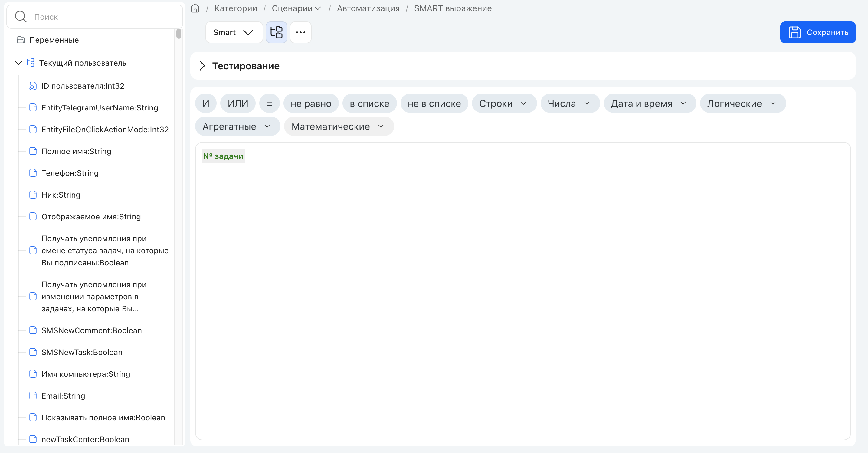Image resolution: width=868 pixels, height=453 pixels.
Task: Open the Сценарии breadcrumb dropdown
Action: 318,8
